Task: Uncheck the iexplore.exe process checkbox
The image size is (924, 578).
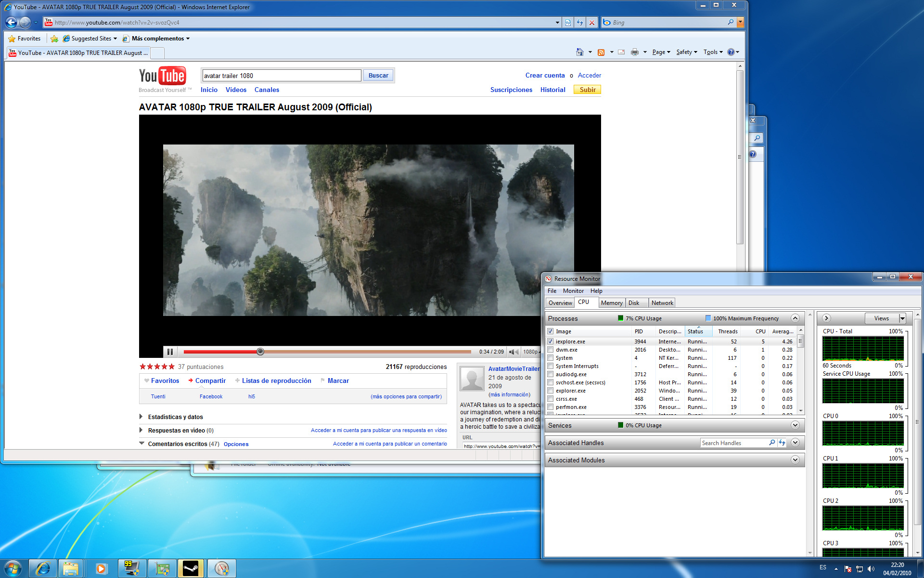Action: (550, 342)
